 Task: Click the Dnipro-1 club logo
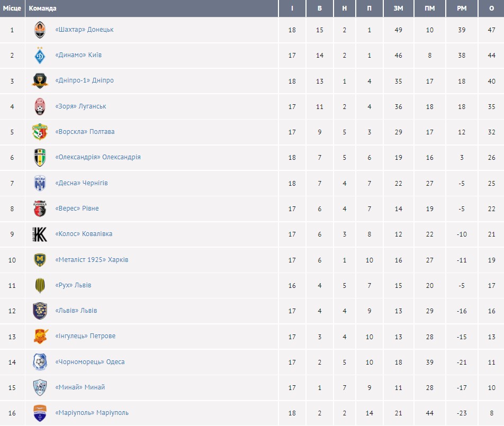(40, 81)
